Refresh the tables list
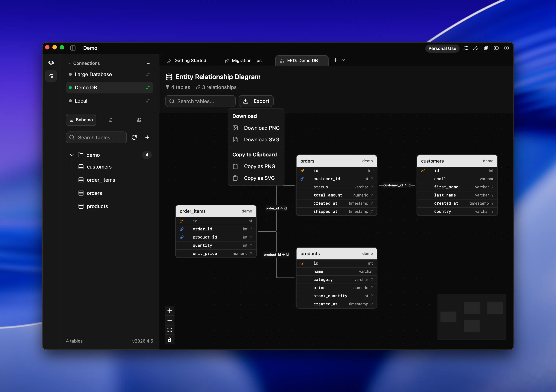Viewport: 556px width, 392px height. (134, 137)
